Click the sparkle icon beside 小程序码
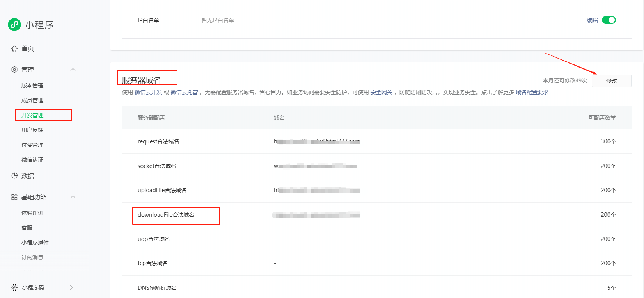 pos(14,287)
